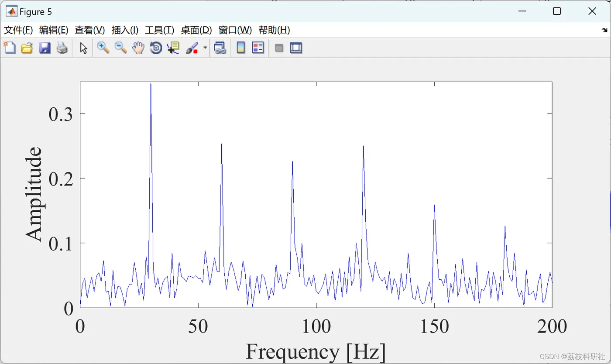Screen dimensions: 611x364
Task: Show plot tools and dock figure
Action: tap(296, 48)
